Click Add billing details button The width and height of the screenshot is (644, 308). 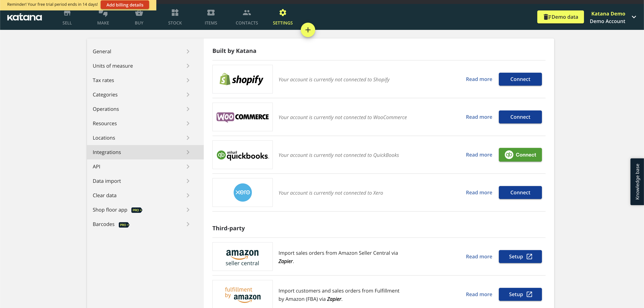pyautogui.click(x=125, y=5)
